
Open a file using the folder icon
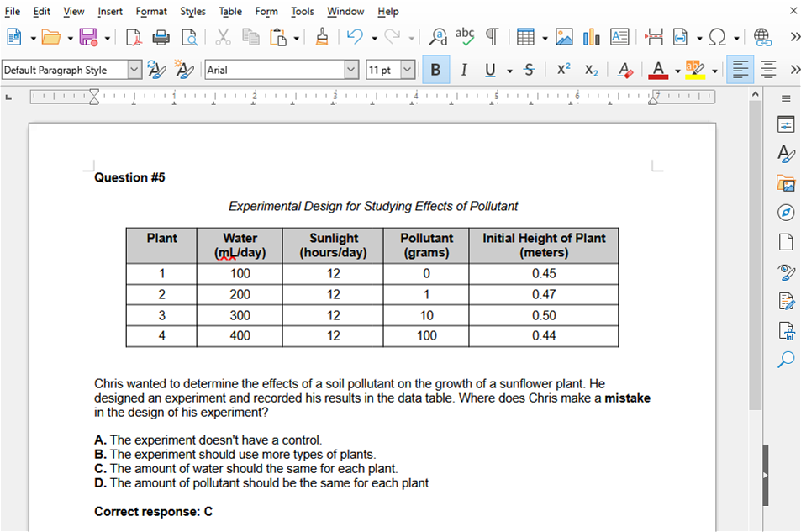51,37
